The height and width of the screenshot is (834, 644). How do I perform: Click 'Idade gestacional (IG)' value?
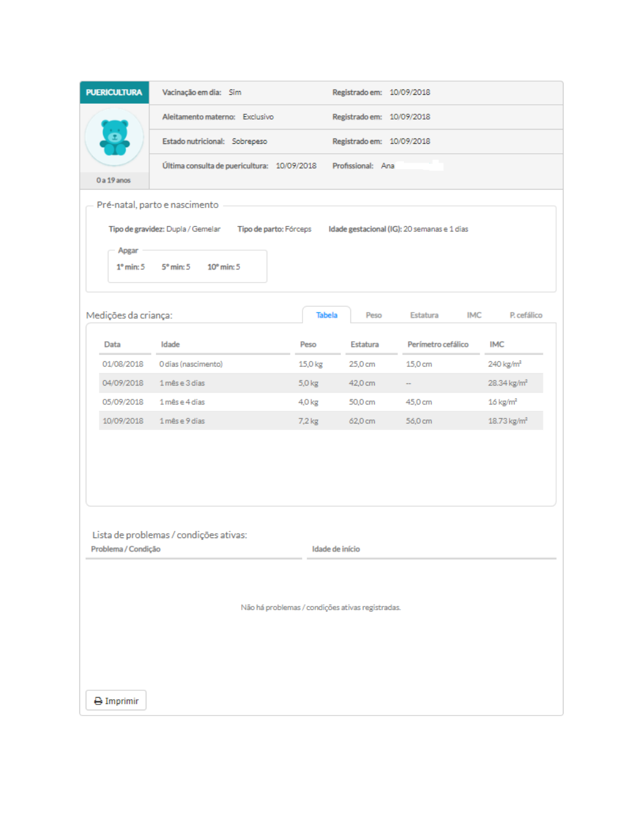(436, 229)
